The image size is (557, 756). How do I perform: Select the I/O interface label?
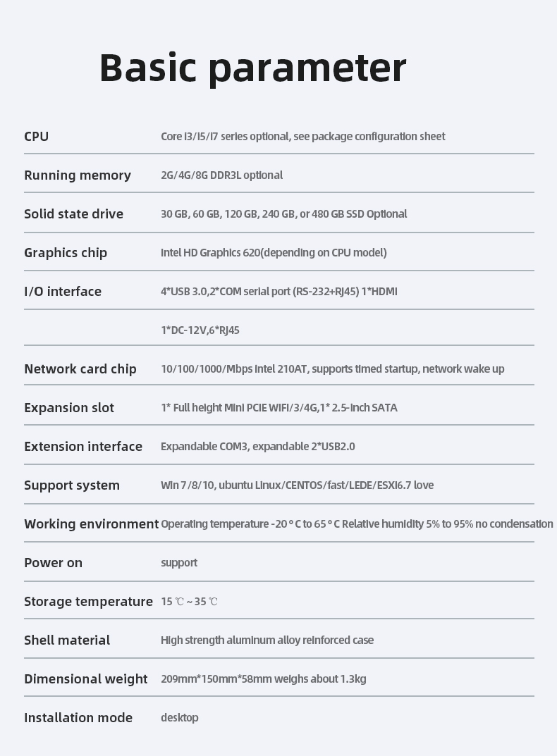point(63,291)
